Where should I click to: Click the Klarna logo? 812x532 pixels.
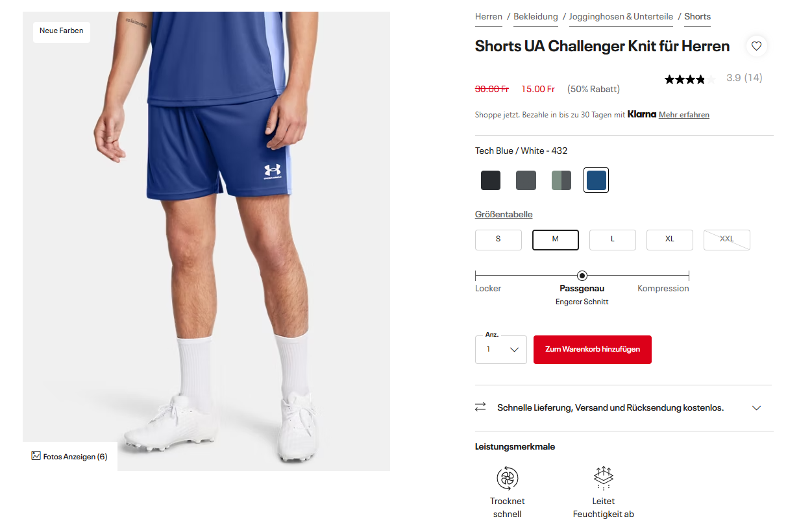tap(642, 114)
